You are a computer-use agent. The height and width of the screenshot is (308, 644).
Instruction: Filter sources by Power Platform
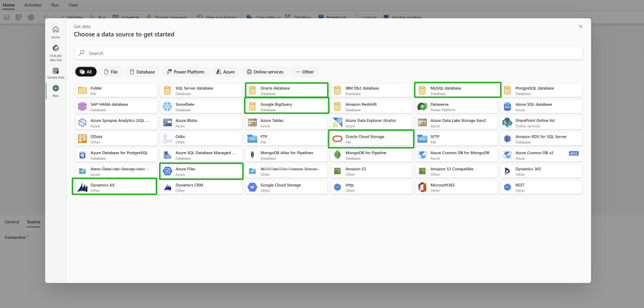[x=186, y=72]
